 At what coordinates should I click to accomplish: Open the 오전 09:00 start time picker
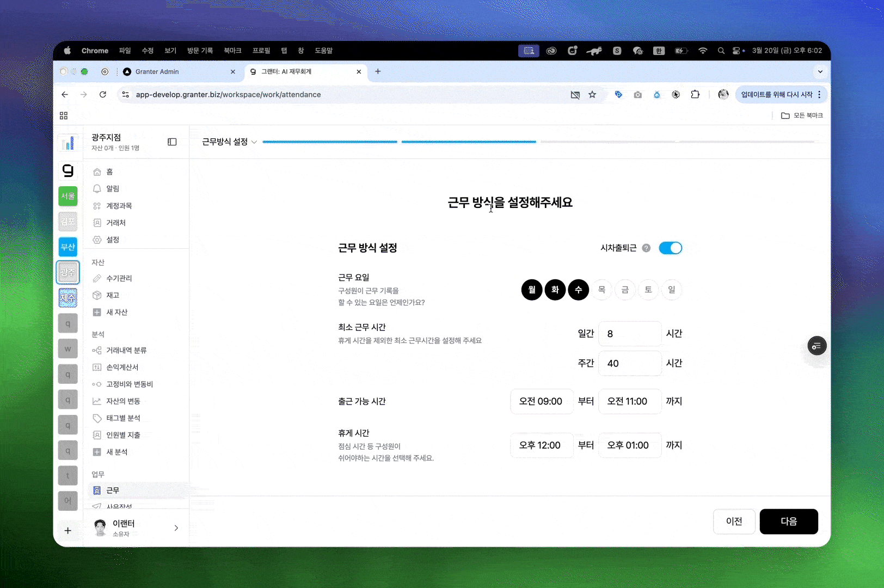click(x=541, y=402)
